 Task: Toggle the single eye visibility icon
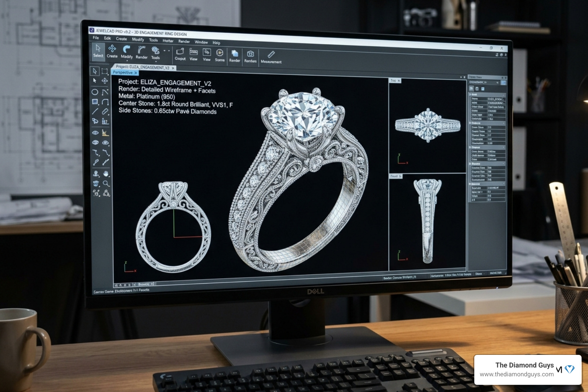tap(95, 132)
